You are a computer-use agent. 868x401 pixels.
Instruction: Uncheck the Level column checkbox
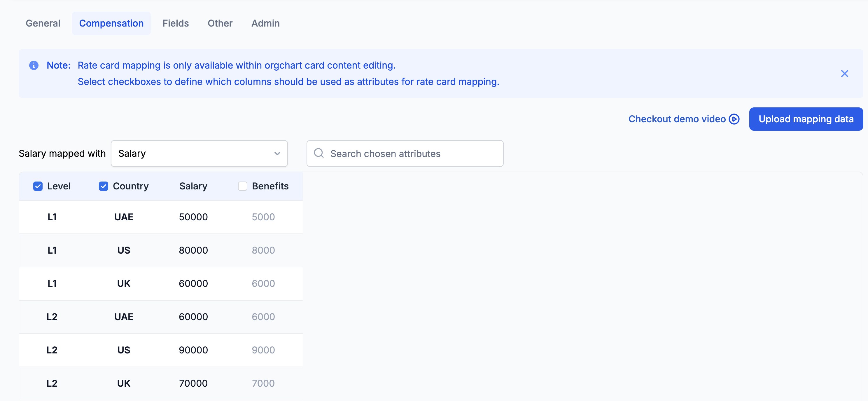pyautogui.click(x=38, y=186)
